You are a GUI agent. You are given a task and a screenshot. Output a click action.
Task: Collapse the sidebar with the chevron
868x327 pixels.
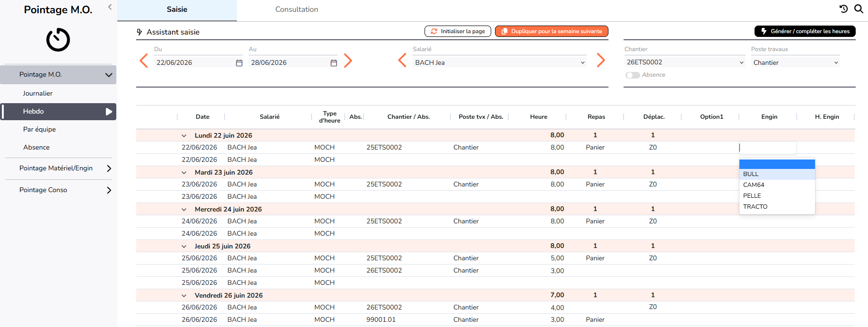(x=110, y=7)
